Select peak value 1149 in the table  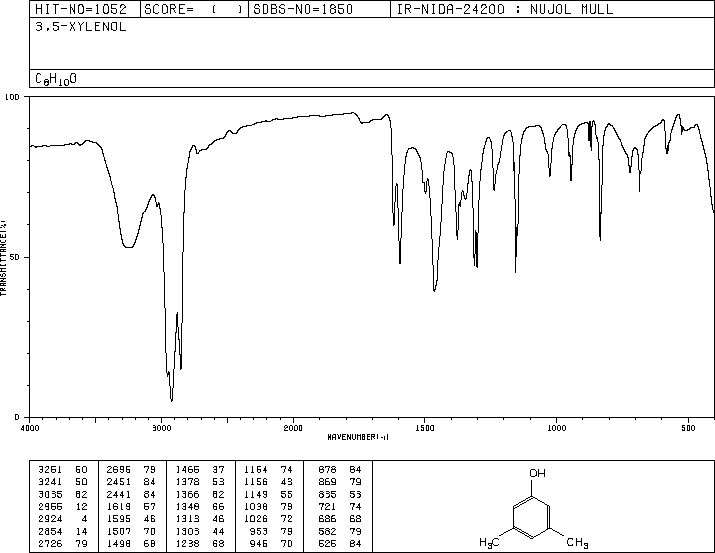(x=256, y=494)
